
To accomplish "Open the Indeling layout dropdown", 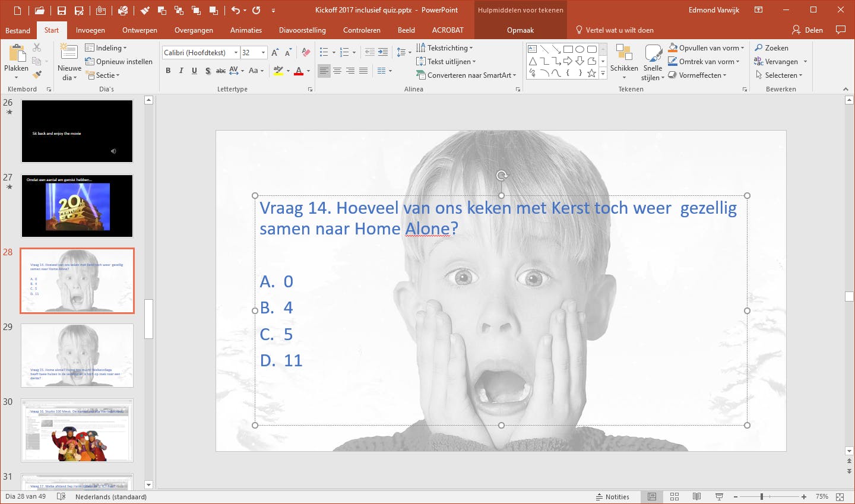I will click(x=106, y=48).
